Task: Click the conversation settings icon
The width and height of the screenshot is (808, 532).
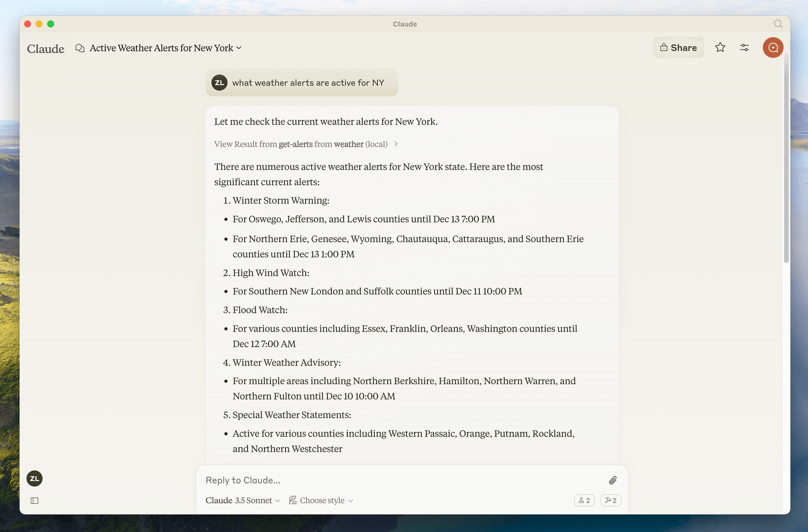Action: pyautogui.click(x=744, y=47)
